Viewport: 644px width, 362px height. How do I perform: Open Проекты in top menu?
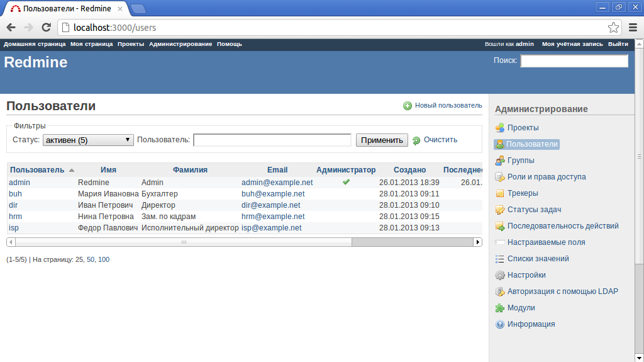[131, 44]
